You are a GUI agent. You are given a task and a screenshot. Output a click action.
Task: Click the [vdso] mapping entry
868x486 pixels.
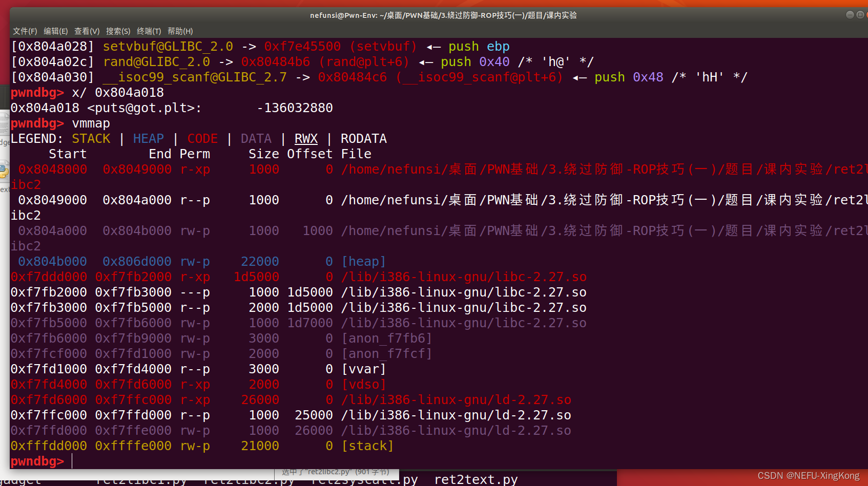point(363,385)
